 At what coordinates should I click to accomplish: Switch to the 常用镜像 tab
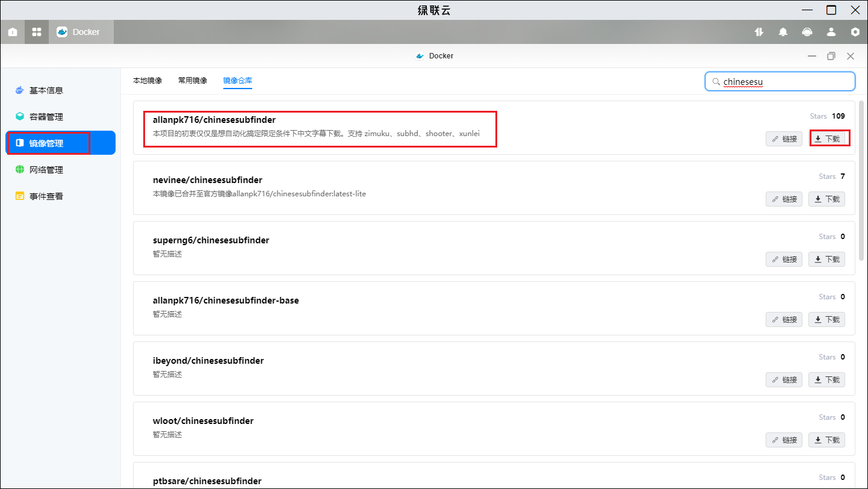point(193,81)
